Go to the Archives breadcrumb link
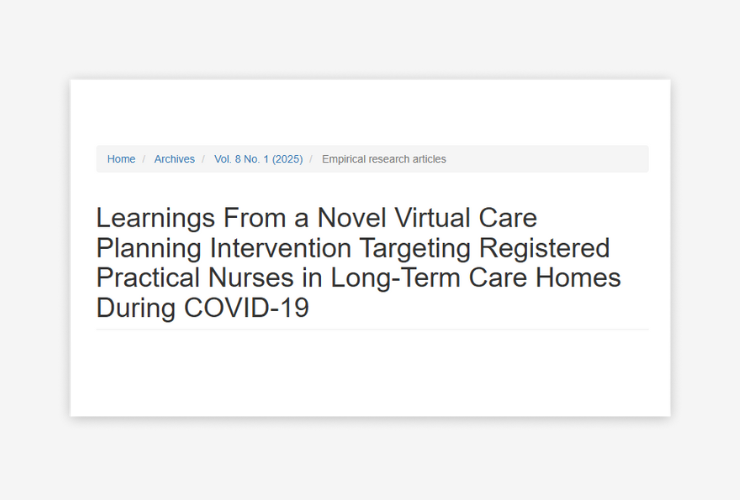Viewport: 740px width, 500px height. 174,159
